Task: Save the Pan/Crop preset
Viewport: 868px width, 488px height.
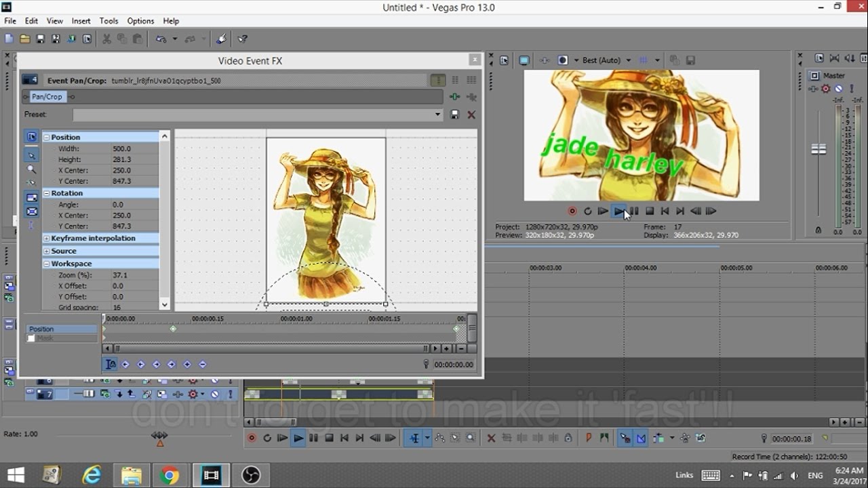Action: [454, 115]
